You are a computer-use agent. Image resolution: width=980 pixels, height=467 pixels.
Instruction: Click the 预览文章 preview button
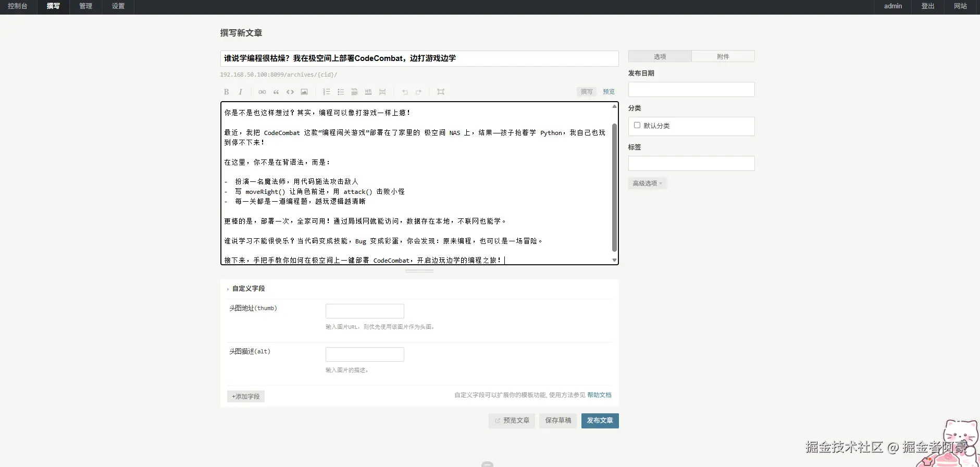pyautogui.click(x=512, y=421)
